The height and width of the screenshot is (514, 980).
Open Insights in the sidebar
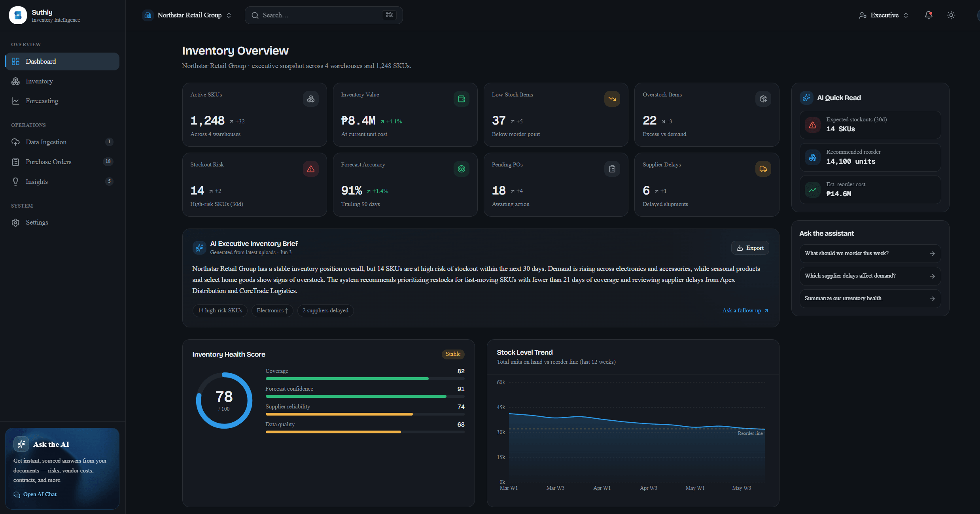coord(62,181)
